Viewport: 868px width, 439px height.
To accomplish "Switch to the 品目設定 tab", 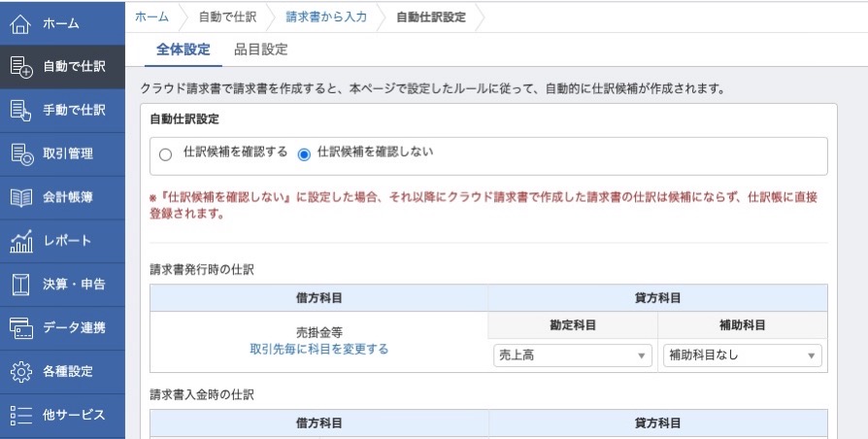I will pos(261,50).
